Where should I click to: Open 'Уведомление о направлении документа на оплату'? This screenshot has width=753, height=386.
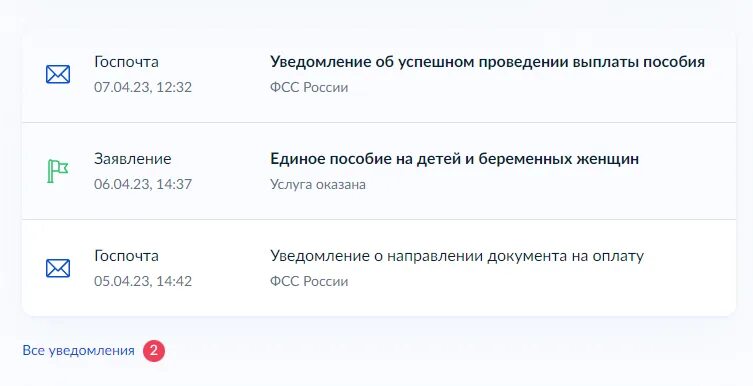click(x=457, y=256)
